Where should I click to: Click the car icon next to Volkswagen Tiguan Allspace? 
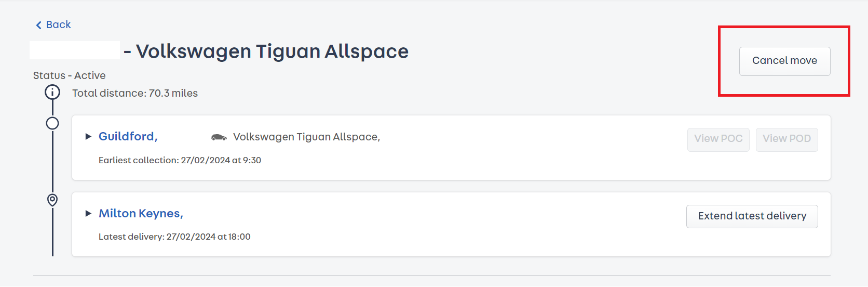(219, 137)
